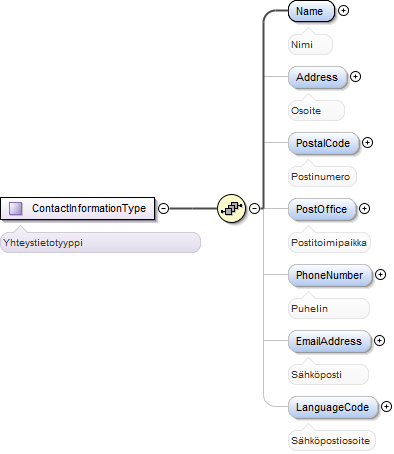This screenshot has width=394, height=454.
Task: Select the Name element node
Action: 311,11
